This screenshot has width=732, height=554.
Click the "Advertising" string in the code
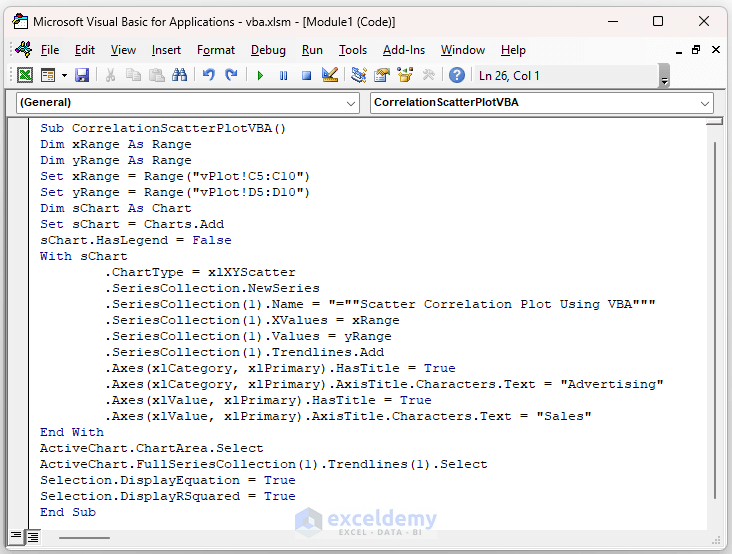[x=612, y=385]
